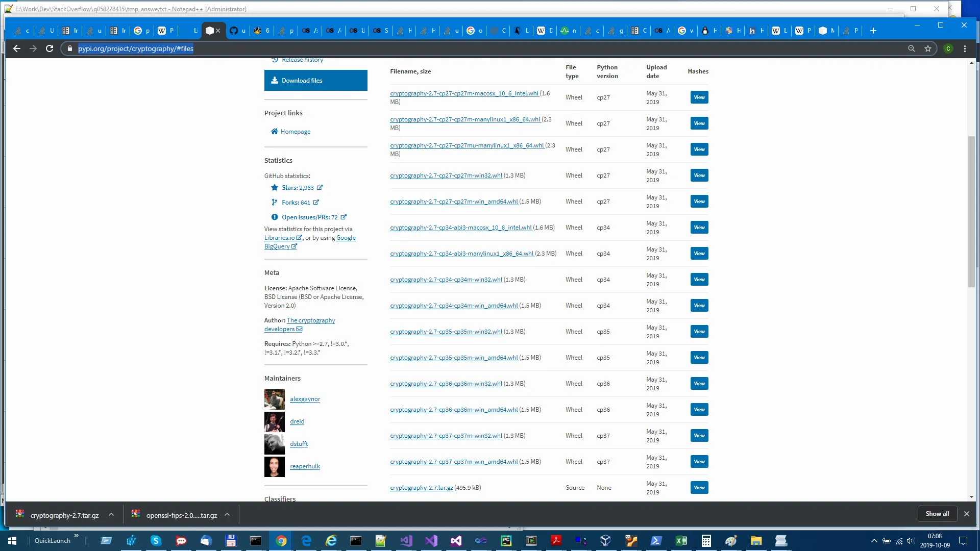Click the Chrome profile avatar icon
Image resolution: width=980 pixels, height=551 pixels.
pos(948,48)
